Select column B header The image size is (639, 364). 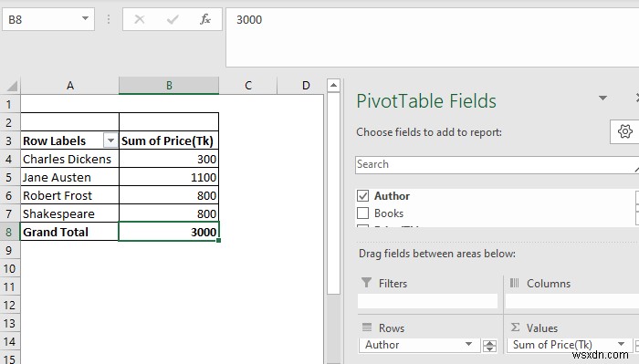click(169, 86)
